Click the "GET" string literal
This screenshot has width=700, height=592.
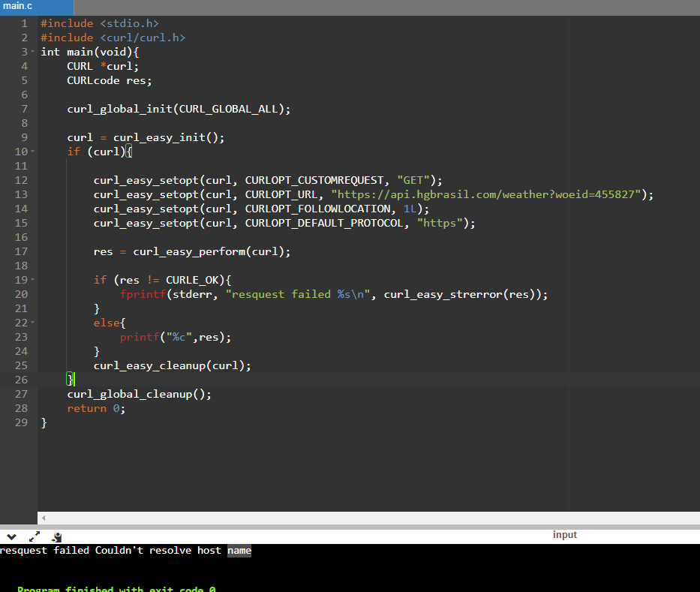pos(413,180)
